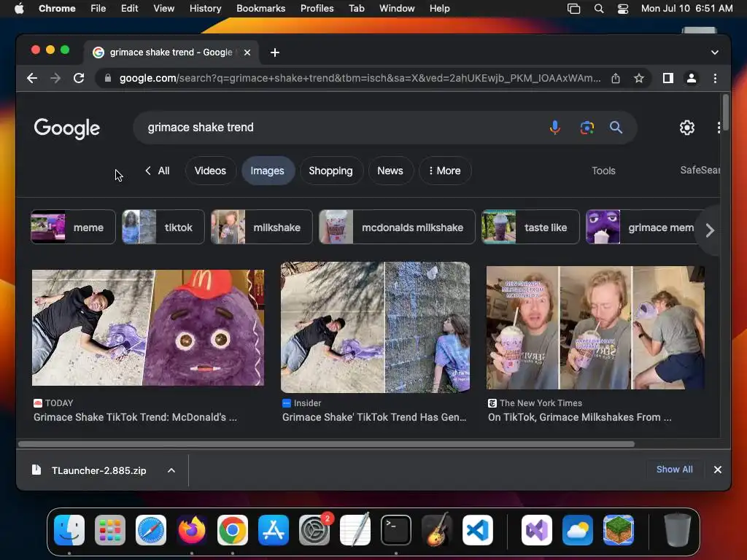Open Chrome three-dot menu
This screenshot has height=560, width=747.
click(715, 78)
